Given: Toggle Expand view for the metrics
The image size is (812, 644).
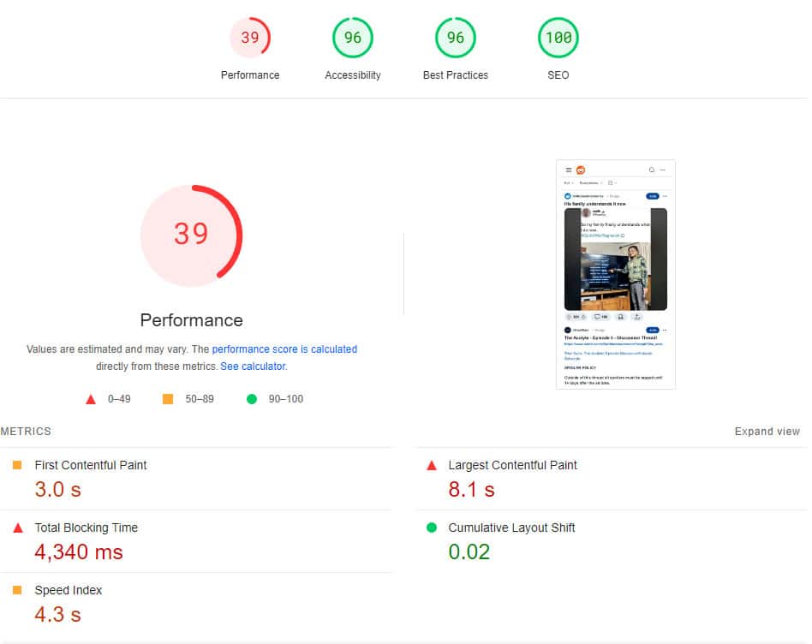Looking at the screenshot, I should pos(767,432).
